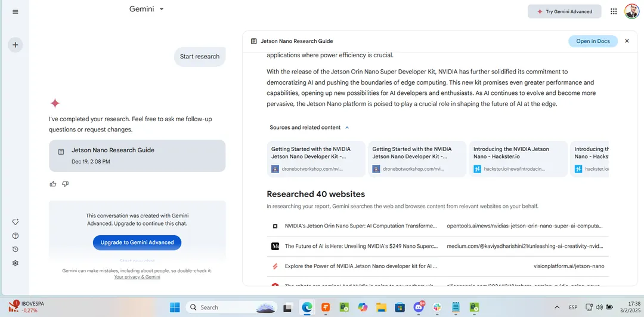This screenshot has width=644, height=317.
Task: Close the research report panel
Action: coord(627,41)
